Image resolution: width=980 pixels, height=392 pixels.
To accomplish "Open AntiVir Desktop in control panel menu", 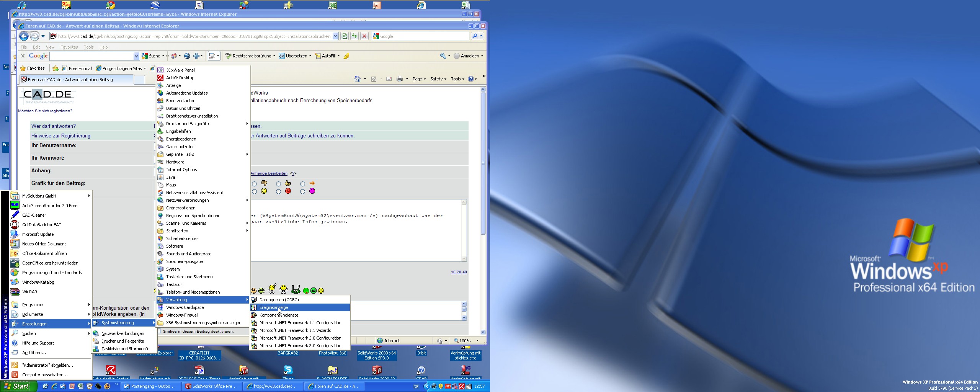I will click(x=203, y=78).
